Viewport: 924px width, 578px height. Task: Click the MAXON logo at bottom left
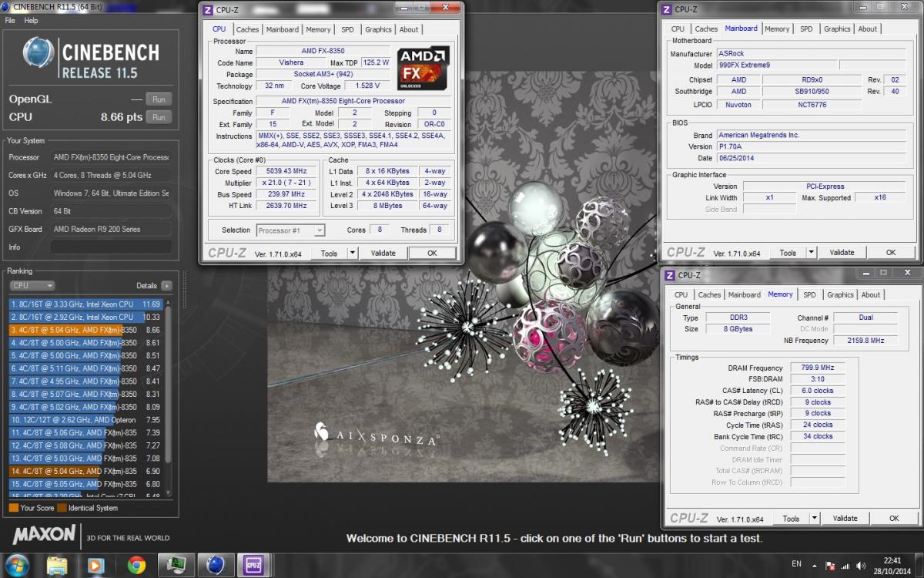pos(44,535)
